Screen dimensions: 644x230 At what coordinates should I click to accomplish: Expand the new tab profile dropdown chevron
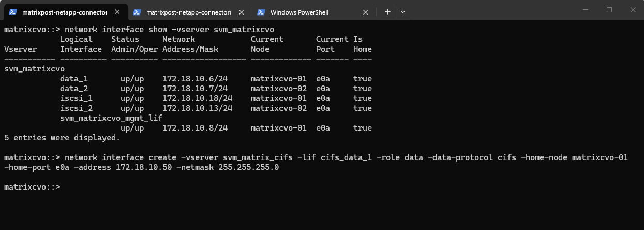[403, 11]
